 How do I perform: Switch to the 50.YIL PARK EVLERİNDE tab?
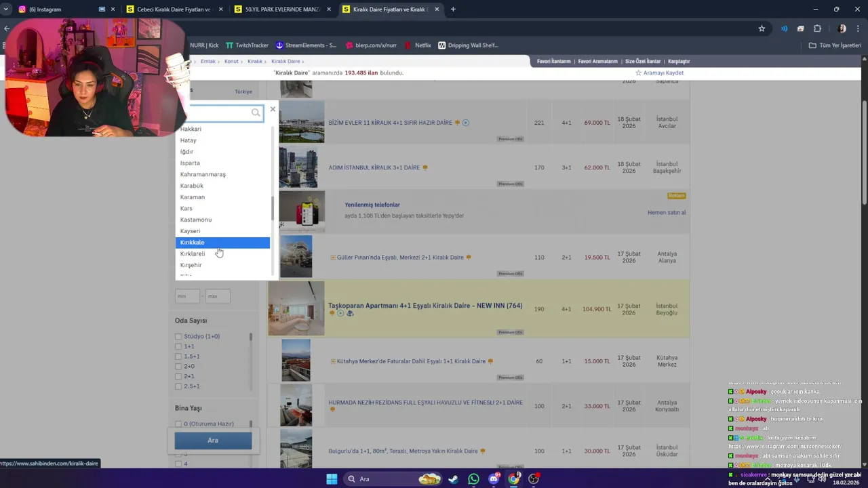[x=283, y=9]
